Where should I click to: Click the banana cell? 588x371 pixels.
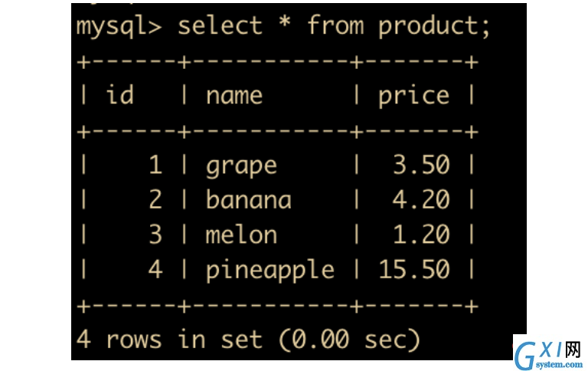click(x=248, y=199)
